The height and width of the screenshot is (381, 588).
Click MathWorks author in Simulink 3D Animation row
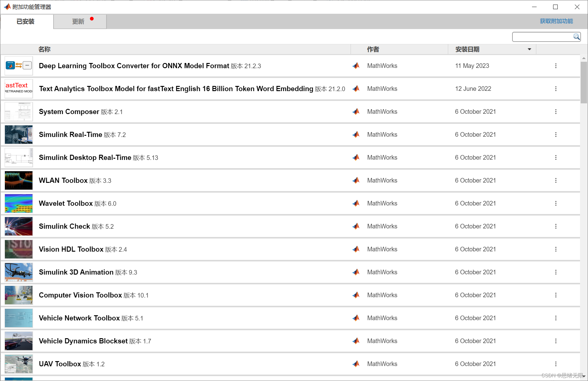click(382, 272)
